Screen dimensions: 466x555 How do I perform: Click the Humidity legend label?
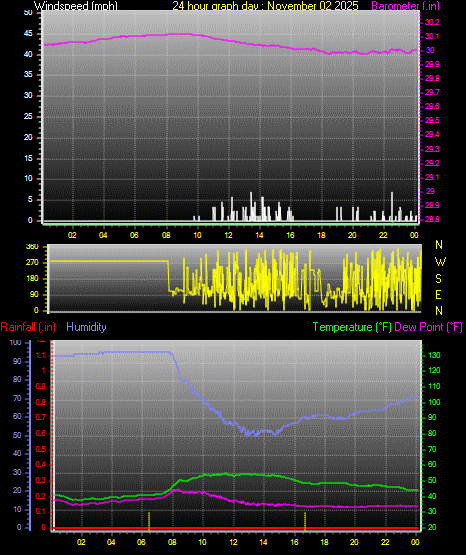(86, 327)
